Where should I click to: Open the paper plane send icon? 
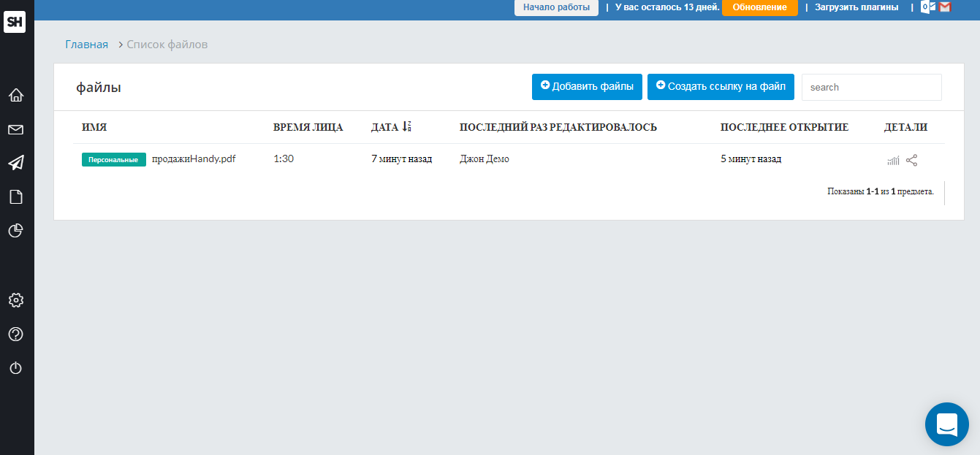tap(16, 163)
